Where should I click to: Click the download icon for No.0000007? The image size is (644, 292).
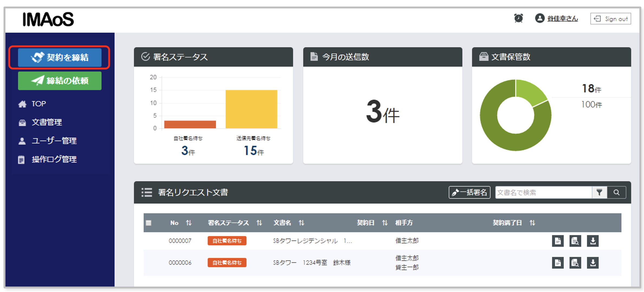pos(593,241)
